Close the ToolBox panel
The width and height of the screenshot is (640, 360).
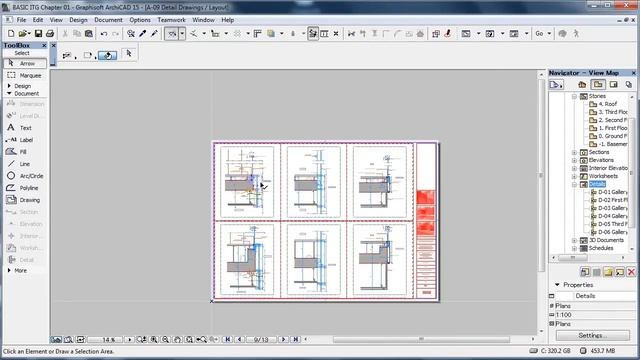pos(44,45)
